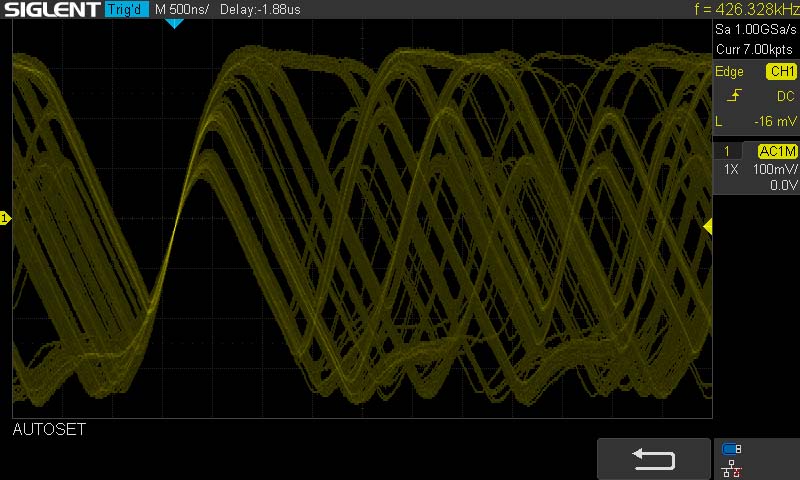Image resolution: width=800 pixels, height=480 pixels.
Task: Click the USB connection status icon
Action: pyautogui.click(x=732, y=449)
